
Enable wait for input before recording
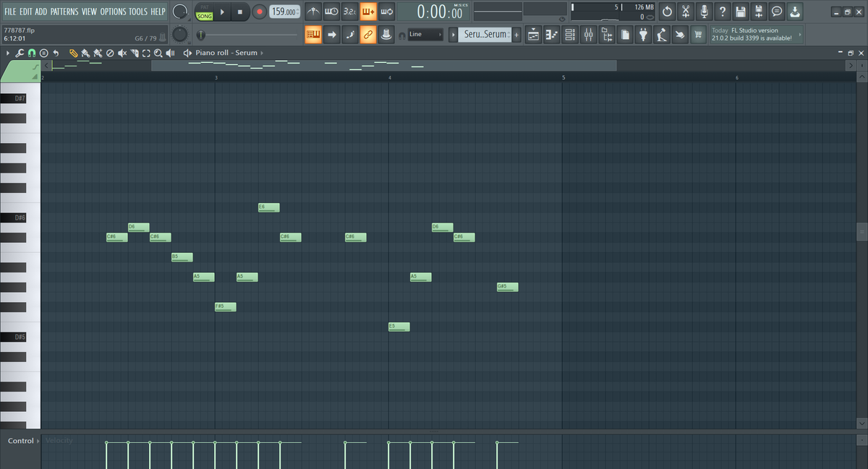(x=331, y=12)
